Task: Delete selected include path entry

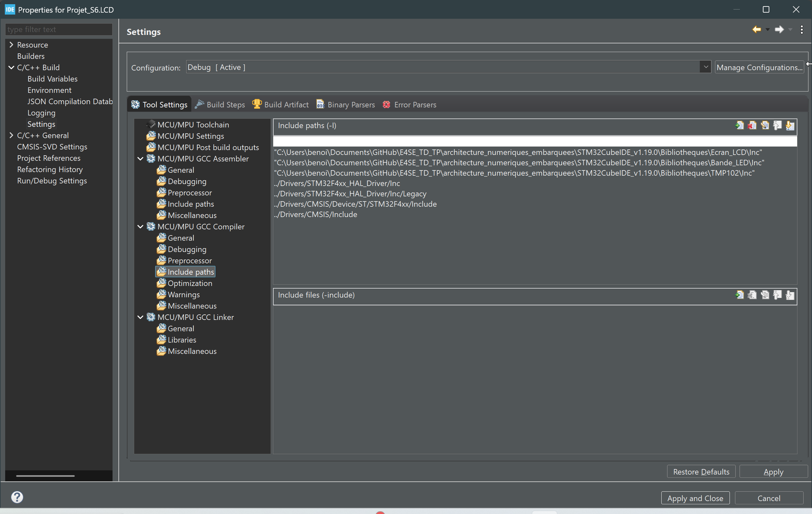Action: pyautogui.click(x=752, y=126)
